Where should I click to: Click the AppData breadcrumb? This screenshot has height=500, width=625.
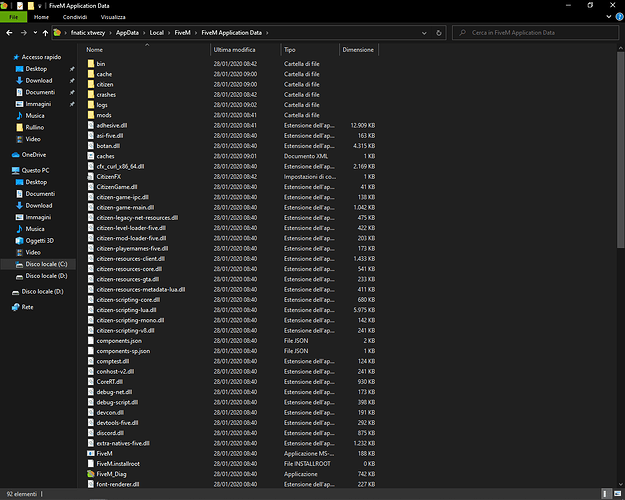127,33
